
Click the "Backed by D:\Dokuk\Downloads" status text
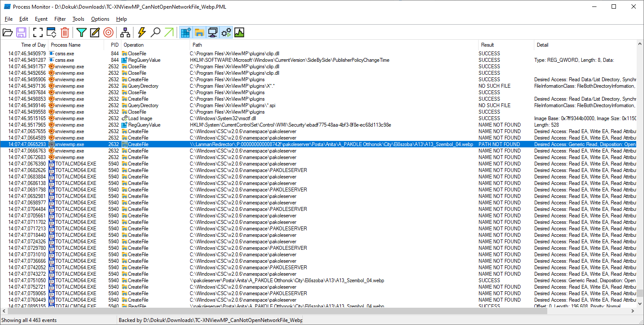(211, 320)
